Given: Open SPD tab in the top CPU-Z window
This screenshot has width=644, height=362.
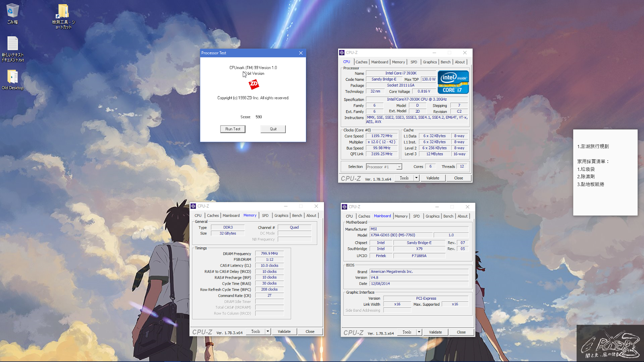Looking at the screenshot, I should (414, 62).
